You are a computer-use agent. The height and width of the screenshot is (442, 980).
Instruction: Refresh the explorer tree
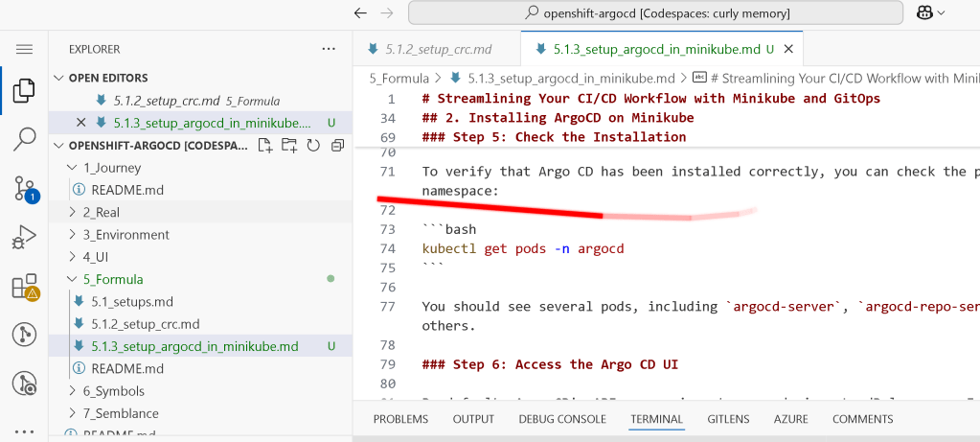pyautogui.click(x=313, y=146)
